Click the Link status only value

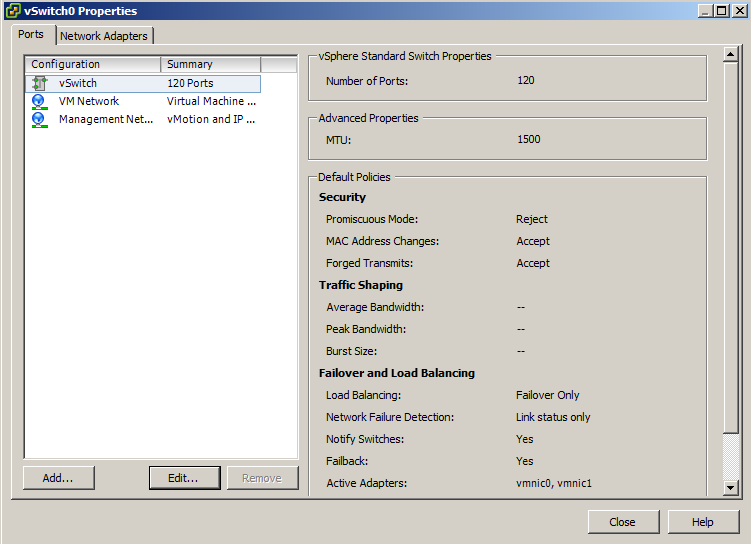[553, 418]
